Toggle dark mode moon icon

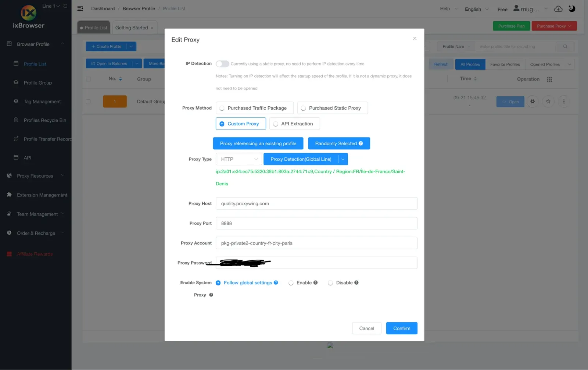(x=572, y=8)
